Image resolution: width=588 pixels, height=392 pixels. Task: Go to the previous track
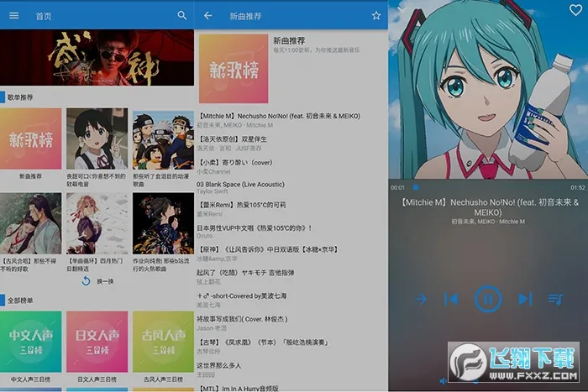(x=451, y=298)
